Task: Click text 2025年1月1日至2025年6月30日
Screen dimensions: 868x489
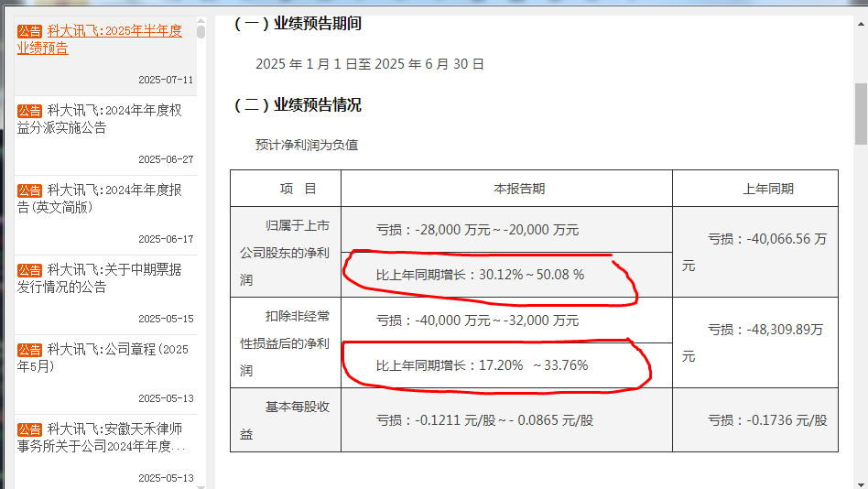Action: coord(370,64)
